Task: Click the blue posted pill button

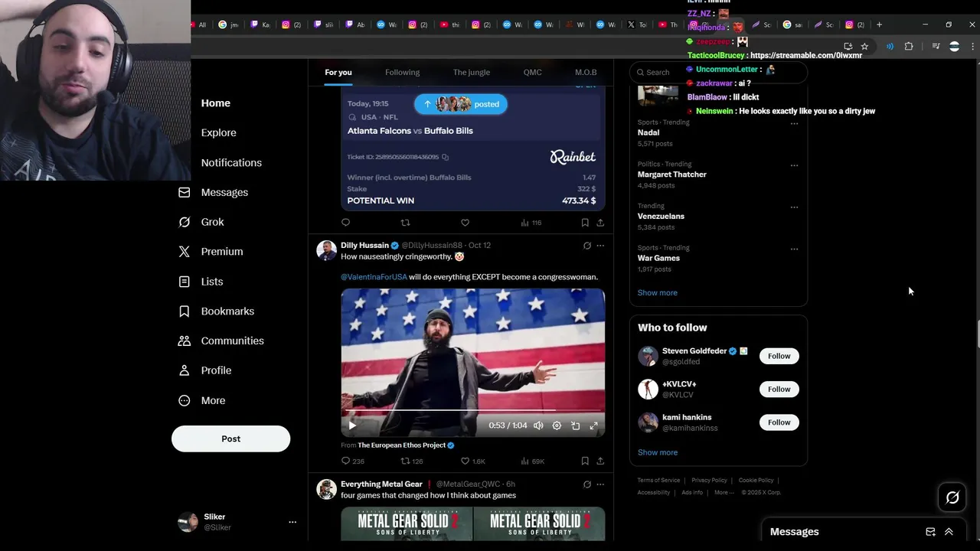Action: click(x=460, y=104)
